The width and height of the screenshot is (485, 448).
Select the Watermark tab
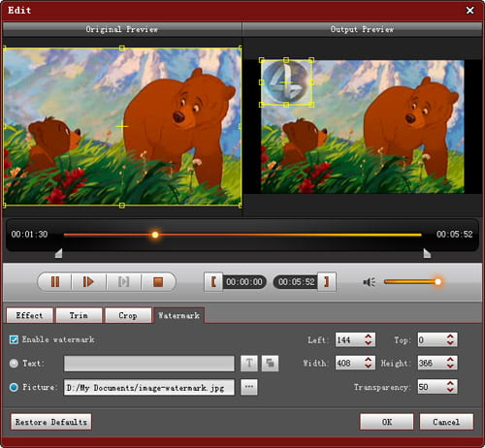[178, 315]
